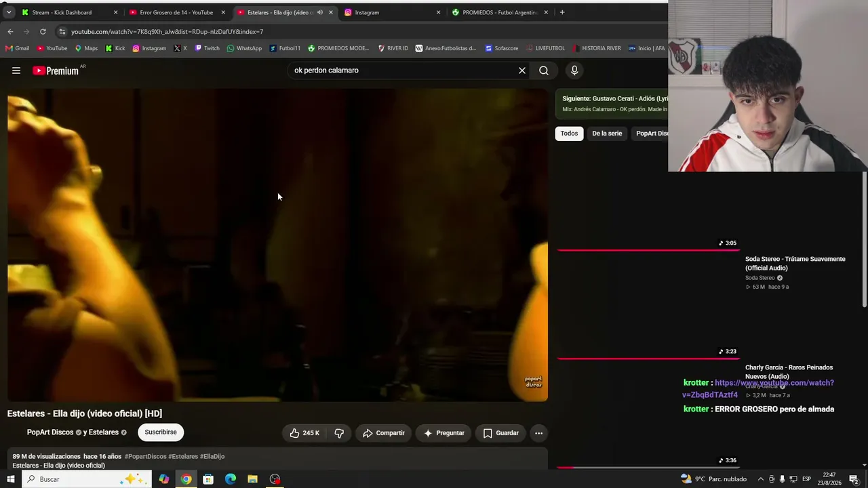Select the De la serie chip

coord(607,134)
